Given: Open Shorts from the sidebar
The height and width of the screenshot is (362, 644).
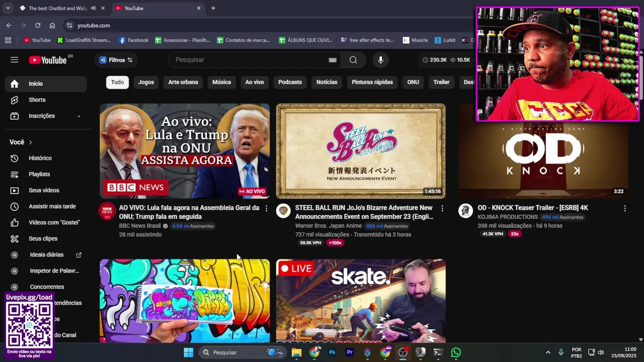Looking at the screenshot, I should [46, 100].
